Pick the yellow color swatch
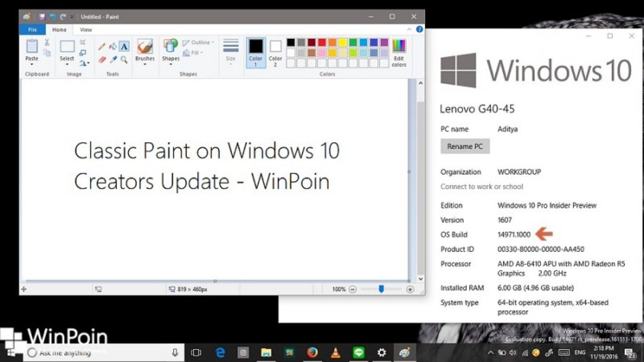 click(x=343, y=42)
